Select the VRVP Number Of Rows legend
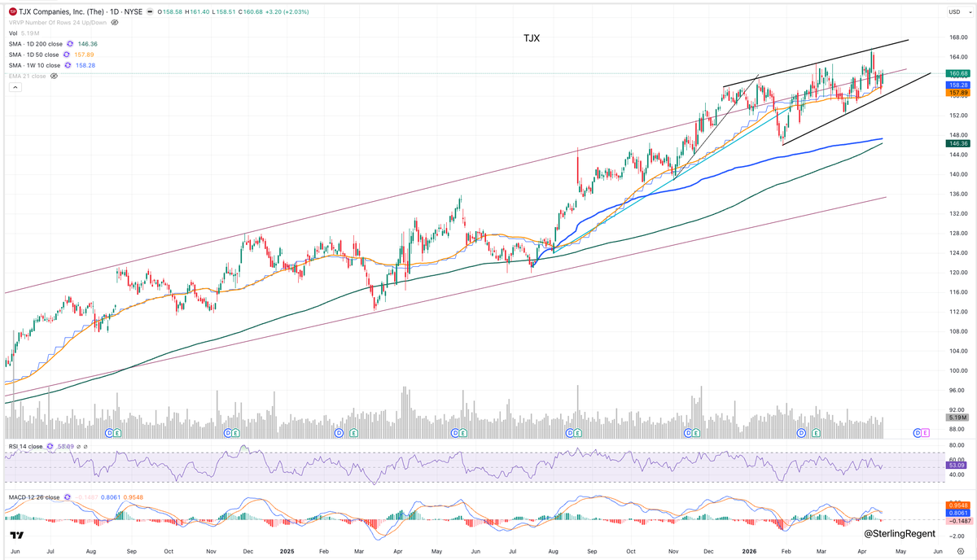977x560 pixels. click(x=58, y=22)
